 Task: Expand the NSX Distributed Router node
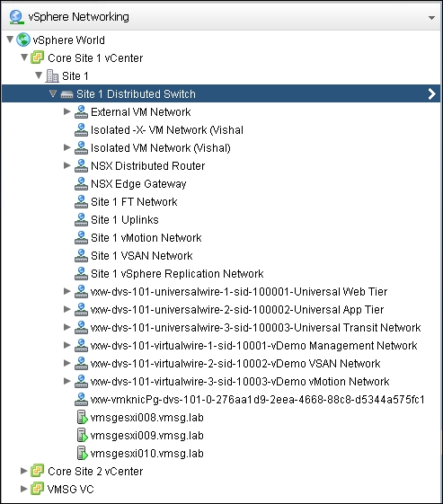pos(66,165)
